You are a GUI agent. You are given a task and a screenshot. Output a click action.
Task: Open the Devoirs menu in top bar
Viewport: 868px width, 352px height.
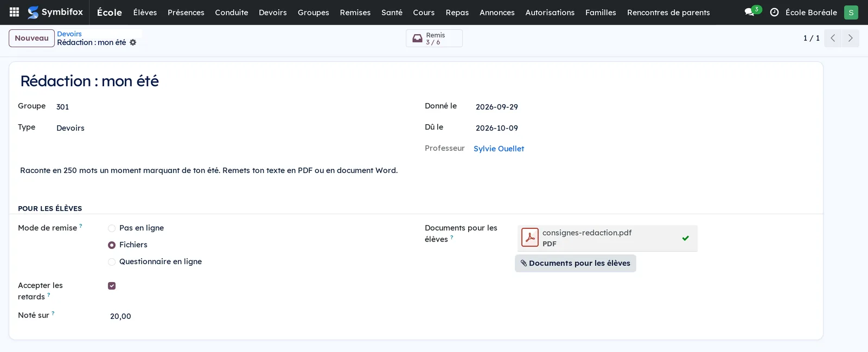(x=273, y=12)
